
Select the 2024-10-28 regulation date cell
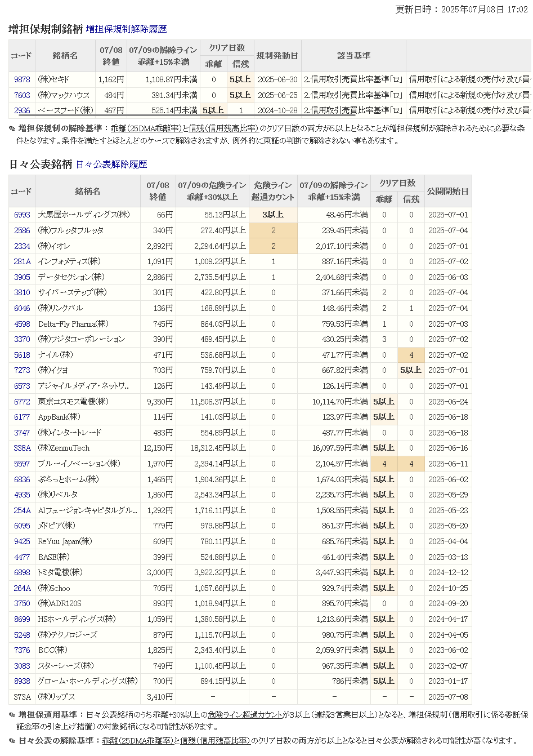[277, 110]
